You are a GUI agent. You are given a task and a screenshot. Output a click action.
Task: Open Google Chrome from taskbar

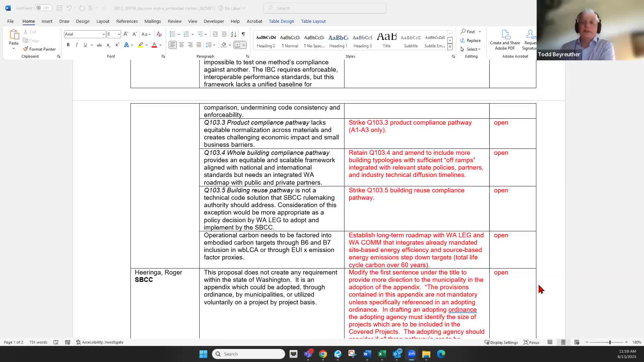tap(323, 354)
